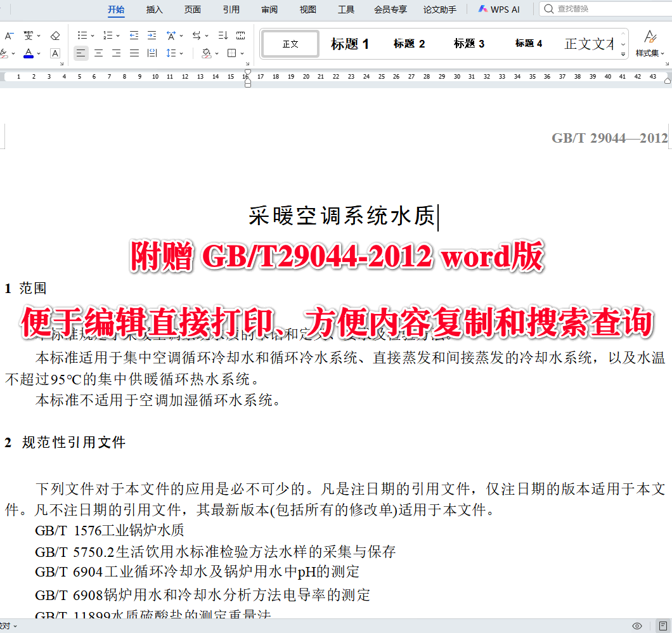This screenshot has height=633, width=672.
Task: Open the 样式集 style set menu
Action: [650, 44]
